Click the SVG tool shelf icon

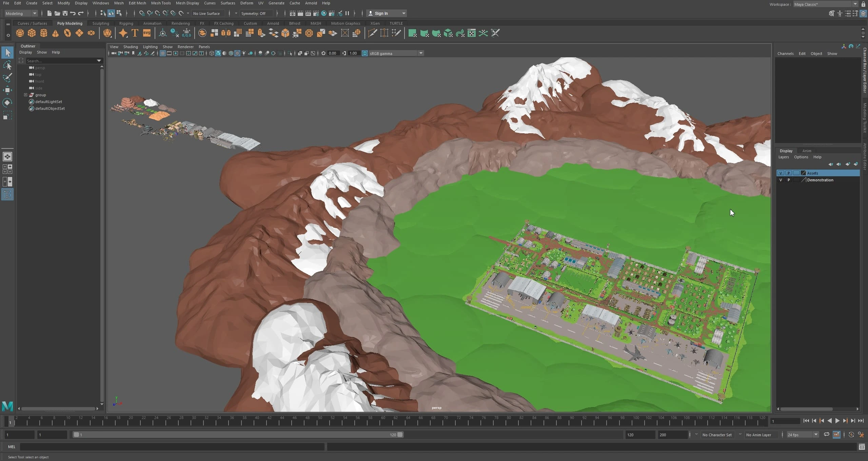click(147, 33)
